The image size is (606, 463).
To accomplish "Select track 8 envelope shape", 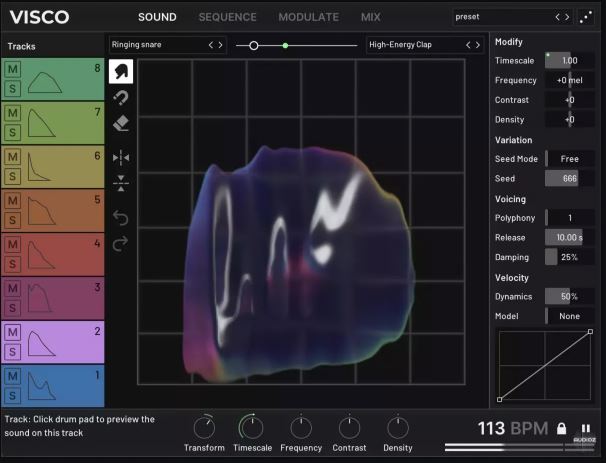I will pos(45,82).
